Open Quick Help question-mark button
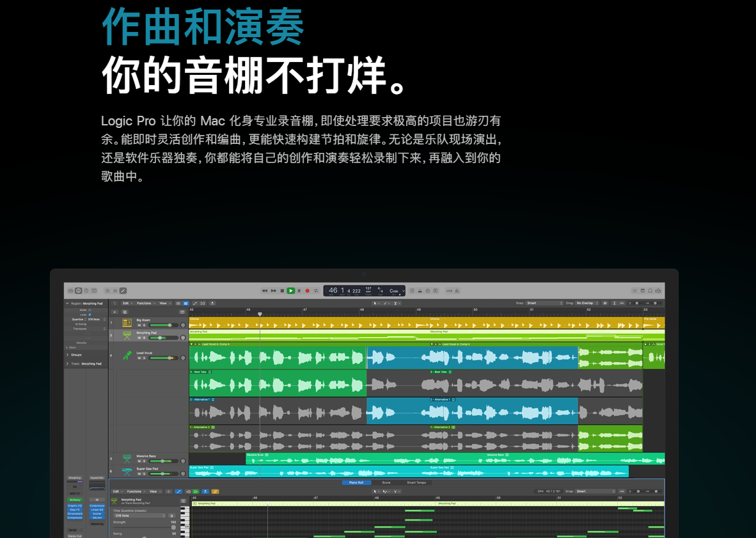This screenshot has width=756, height=538. 86,290
